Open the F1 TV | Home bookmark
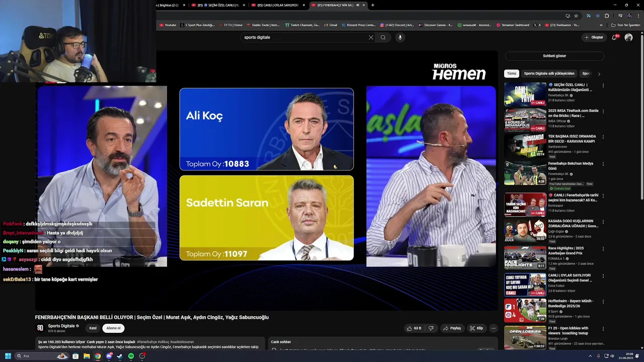This screenshot has width=644, height=362. tap(230, 25)
